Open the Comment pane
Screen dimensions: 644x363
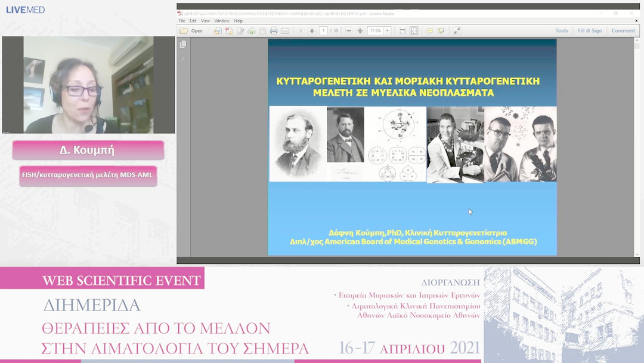pos(623,31)
